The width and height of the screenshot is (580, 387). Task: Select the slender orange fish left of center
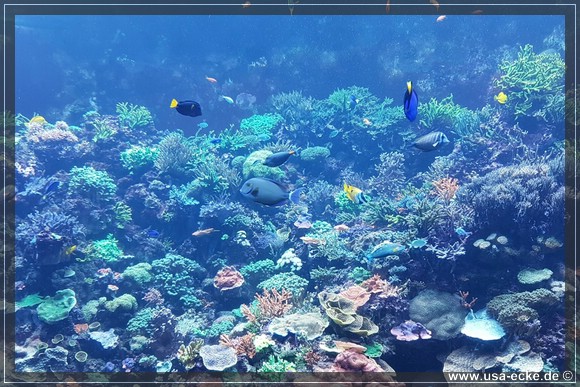point(203,232)
